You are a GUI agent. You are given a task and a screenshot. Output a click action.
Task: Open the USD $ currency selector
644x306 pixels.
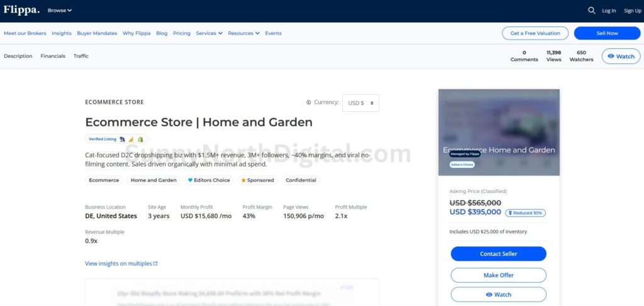(x=360, y=103)
